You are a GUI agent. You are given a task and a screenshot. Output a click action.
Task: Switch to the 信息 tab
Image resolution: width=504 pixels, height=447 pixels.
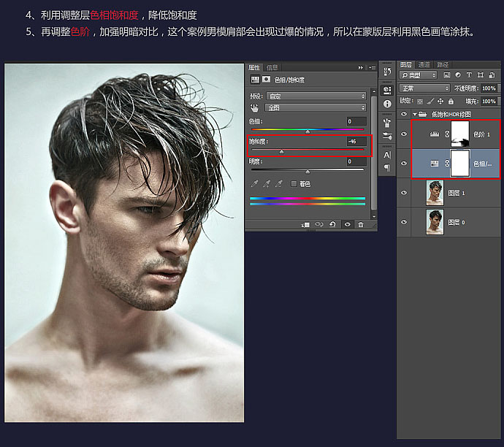coord(272,67)
